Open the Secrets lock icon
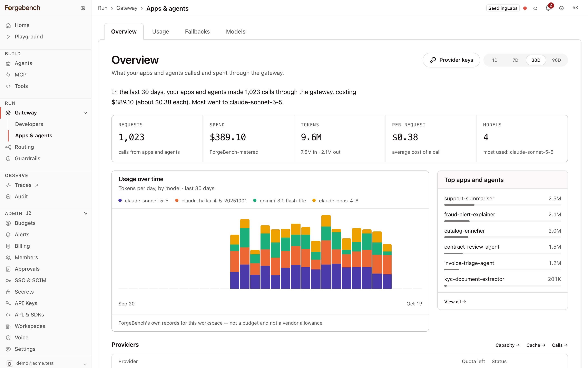Screen dimensions: 588x368 pos(8,292)
